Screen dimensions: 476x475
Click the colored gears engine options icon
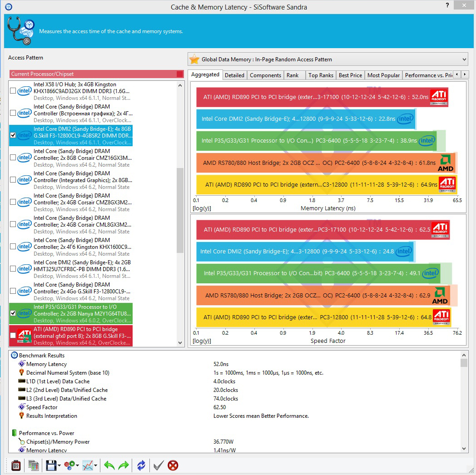[70, 465]
